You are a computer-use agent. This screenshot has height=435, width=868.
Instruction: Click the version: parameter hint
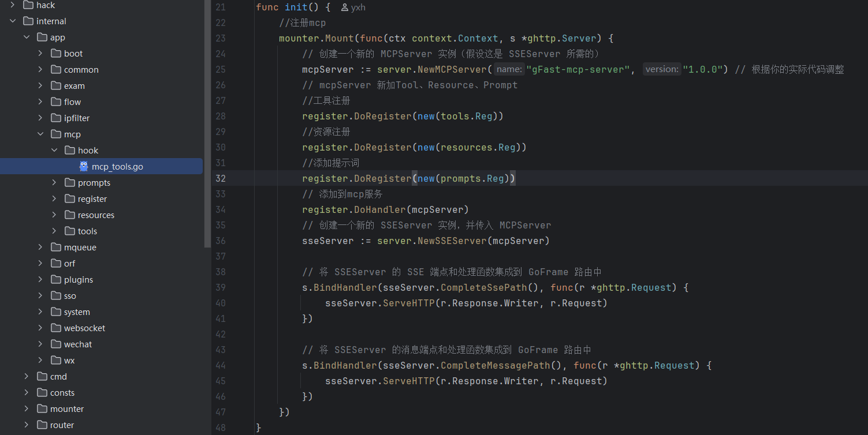(x=662, y=69)
